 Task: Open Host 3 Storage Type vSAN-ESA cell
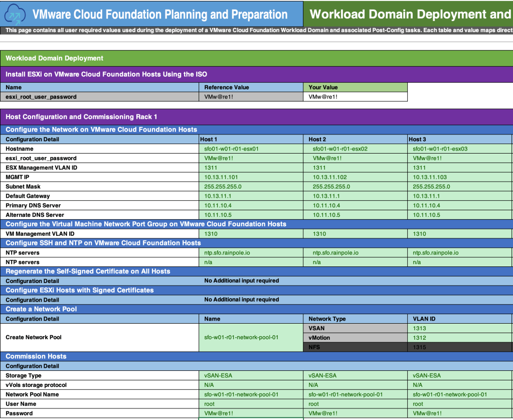click(459, 375)
